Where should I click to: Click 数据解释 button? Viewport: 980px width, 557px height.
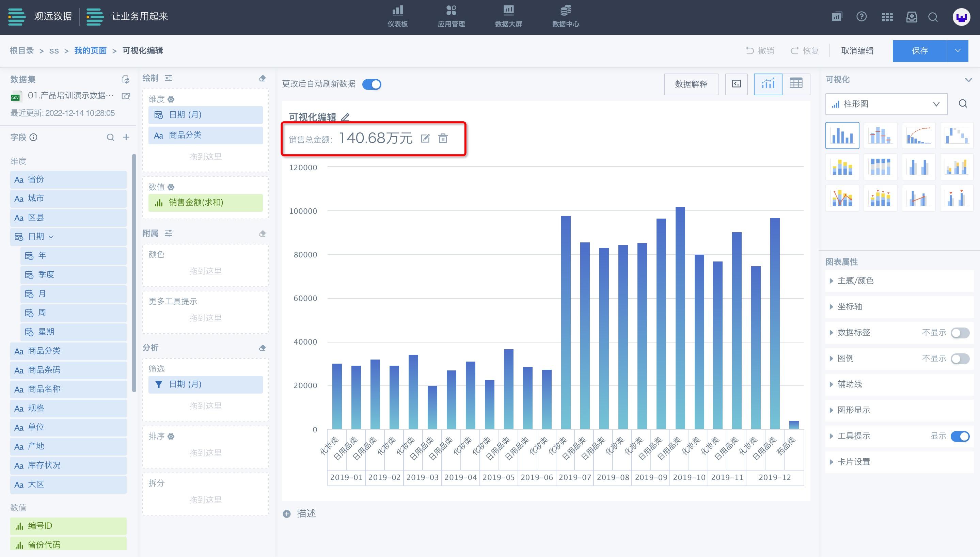pyautogui.click(x=691, y=84)
